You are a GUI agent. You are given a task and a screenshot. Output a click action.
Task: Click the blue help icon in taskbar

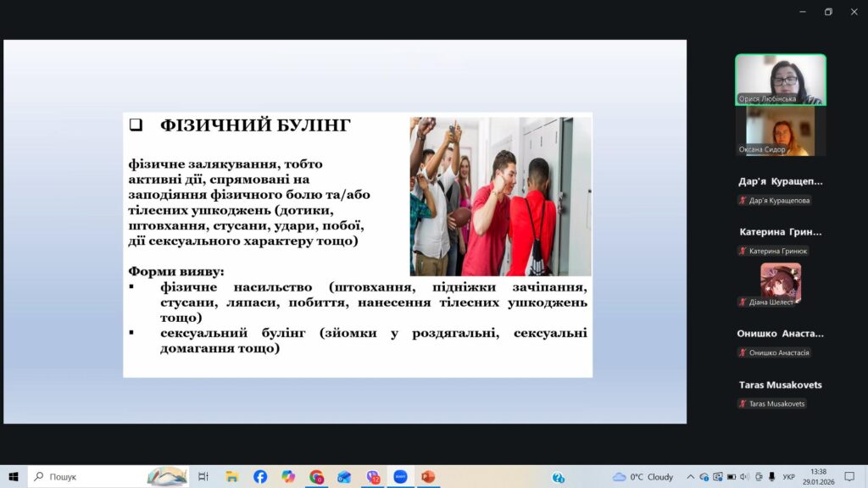(558, 478)
